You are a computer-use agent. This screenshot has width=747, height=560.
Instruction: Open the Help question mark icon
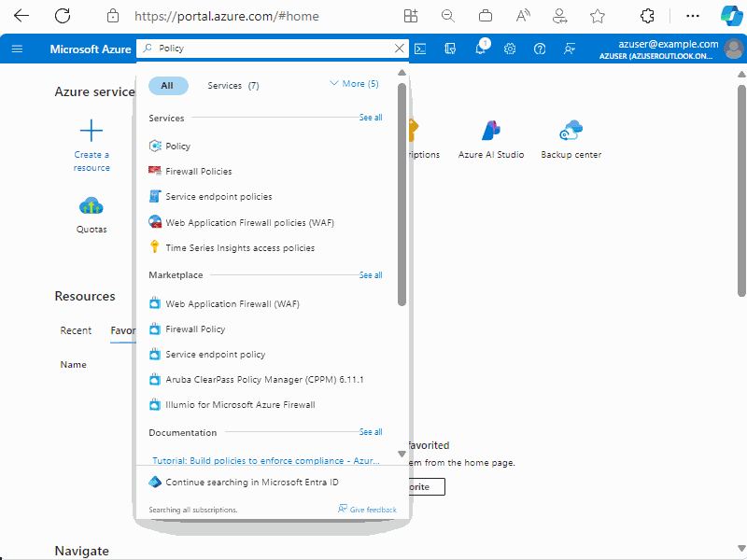540,49
